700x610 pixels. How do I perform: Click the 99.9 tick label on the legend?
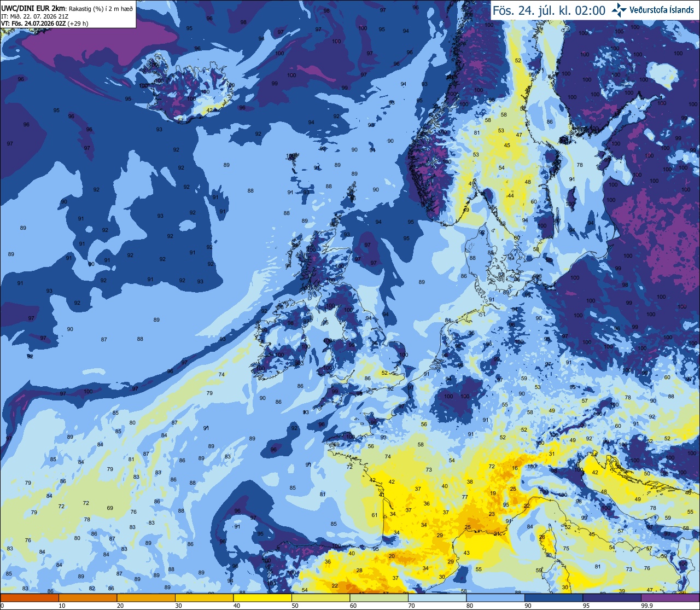point(647,606)
